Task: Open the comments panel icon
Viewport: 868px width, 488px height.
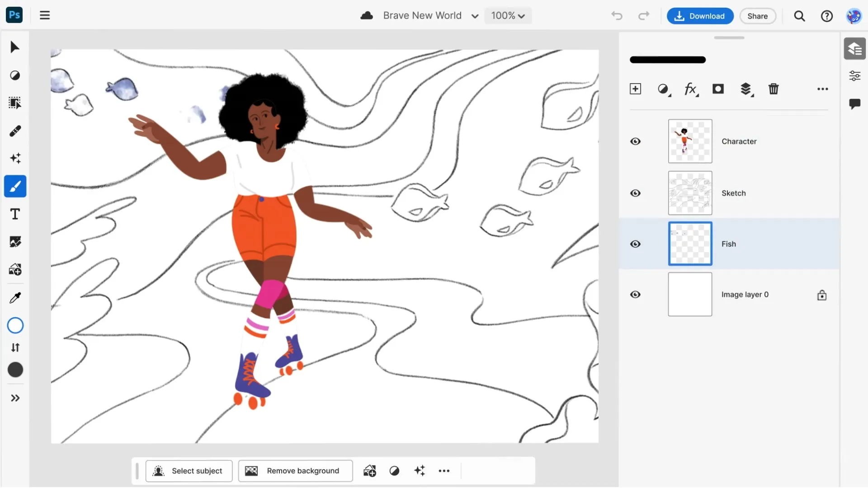Action: pos(854,104)
